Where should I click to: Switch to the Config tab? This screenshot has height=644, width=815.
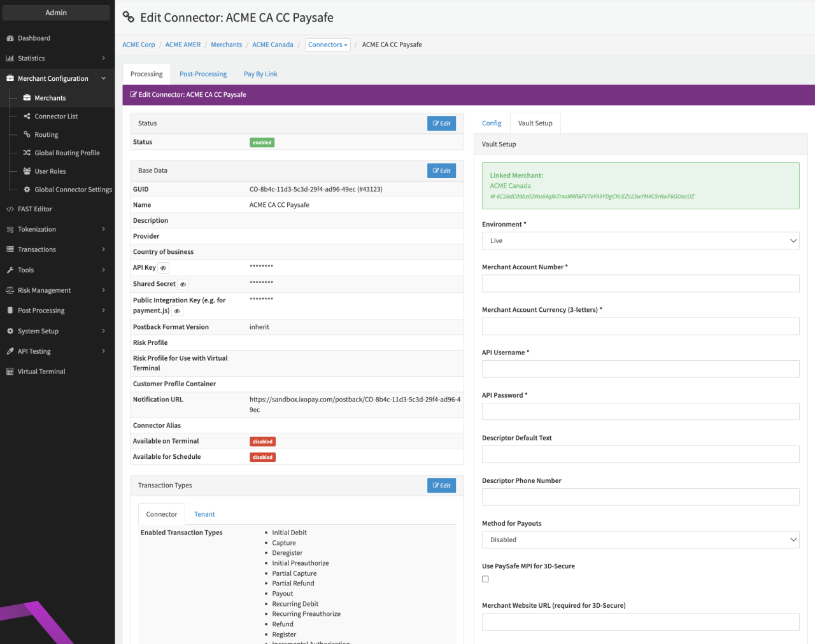point(492,123)
